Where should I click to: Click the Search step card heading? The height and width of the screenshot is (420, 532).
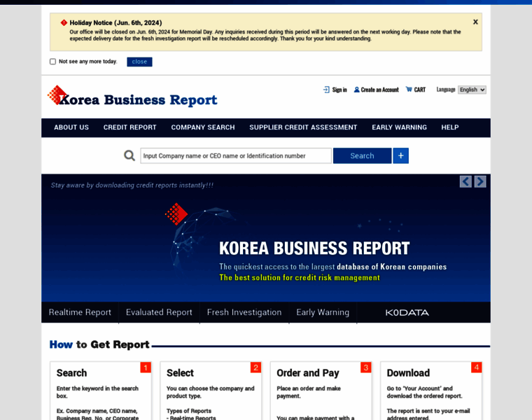pos(71,373)
